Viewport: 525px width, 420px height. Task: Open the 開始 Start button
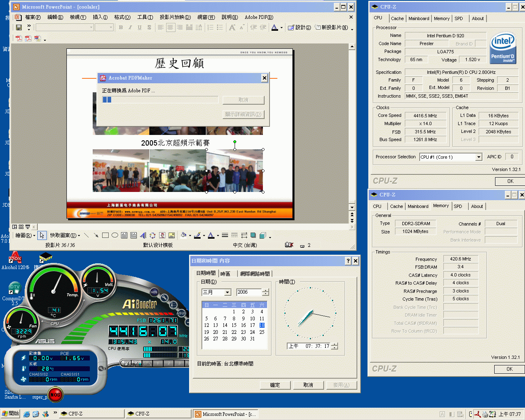[11, 414]
